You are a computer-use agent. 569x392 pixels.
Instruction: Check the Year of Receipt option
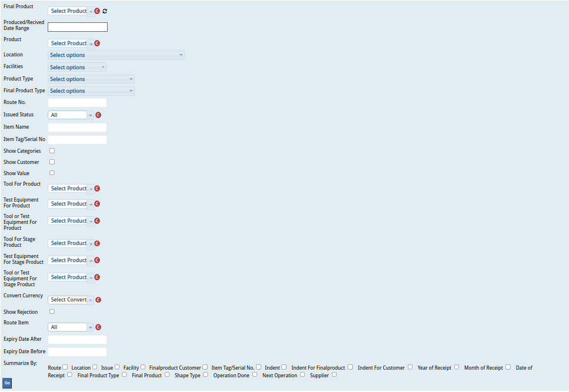click(x=456, y=367)
